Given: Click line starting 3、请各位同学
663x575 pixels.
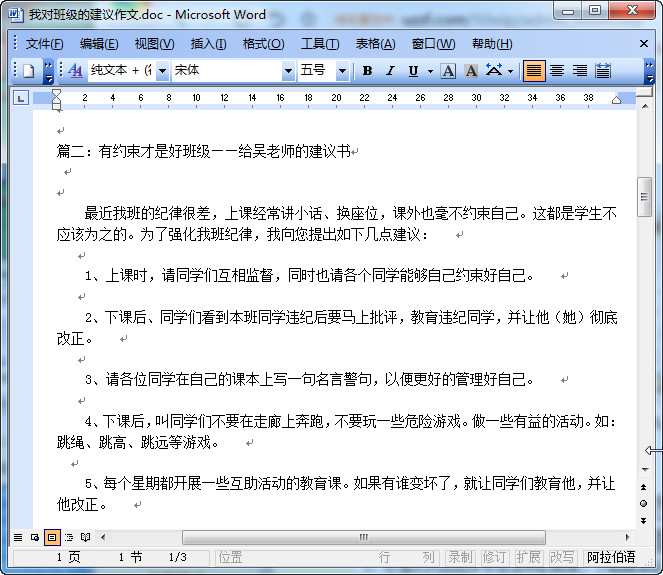Looking at the screenshot, I should click(x=309, y=379).
